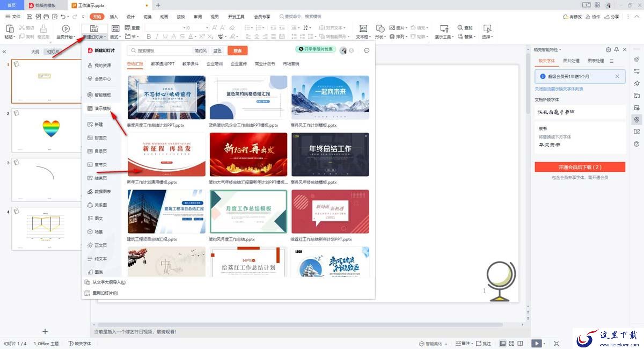Click the orange 搜索 search button
The height and width of the screenshot is (349, 644).
tap(237, 50)
